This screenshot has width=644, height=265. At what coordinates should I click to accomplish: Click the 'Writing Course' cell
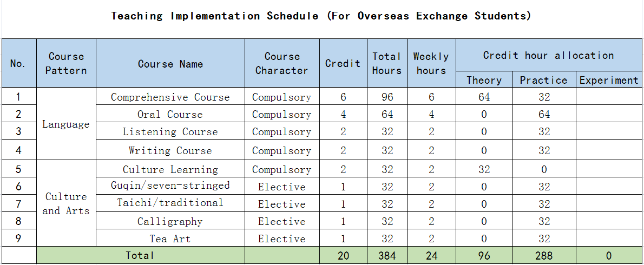[x=170, y=150]
